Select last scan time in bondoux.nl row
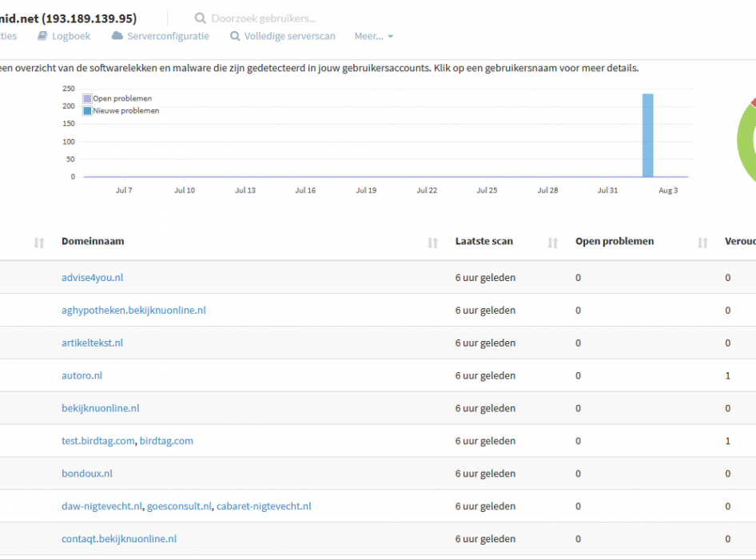The image size is (756, 559). click(x=485, y=474)
